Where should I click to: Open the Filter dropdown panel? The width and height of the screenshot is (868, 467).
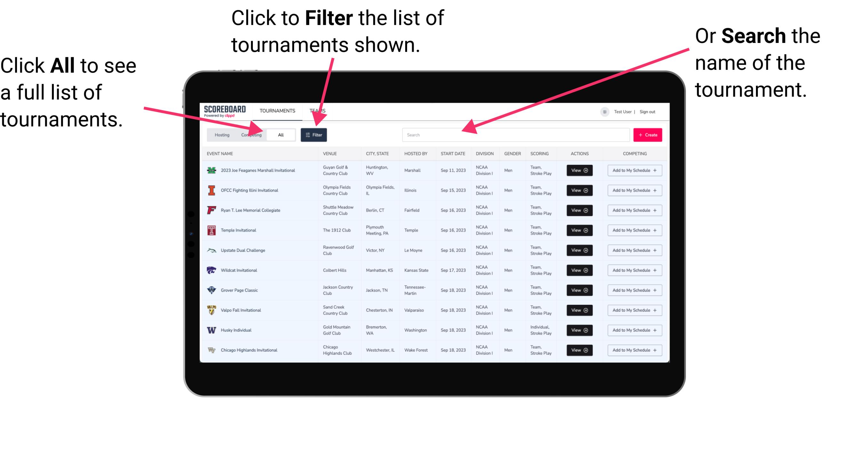(314, 134)
